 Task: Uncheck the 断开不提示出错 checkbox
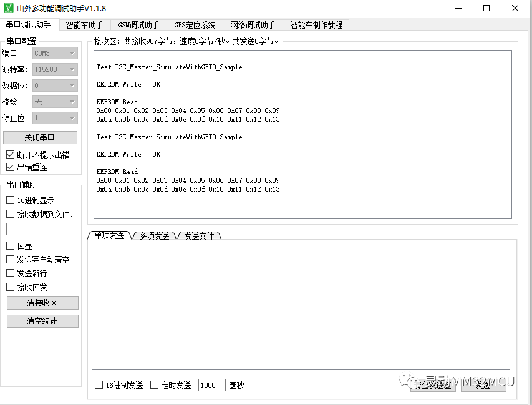click(10, 155)
